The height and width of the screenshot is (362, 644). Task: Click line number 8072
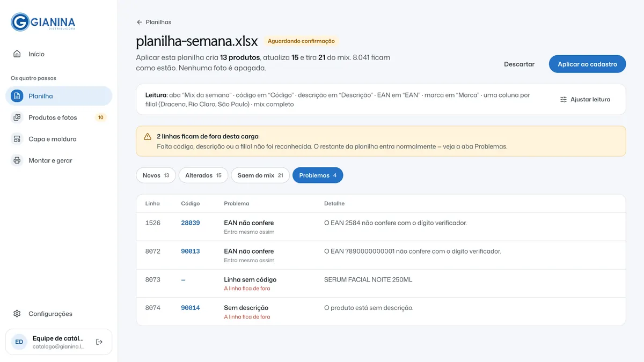click(153, 251)
